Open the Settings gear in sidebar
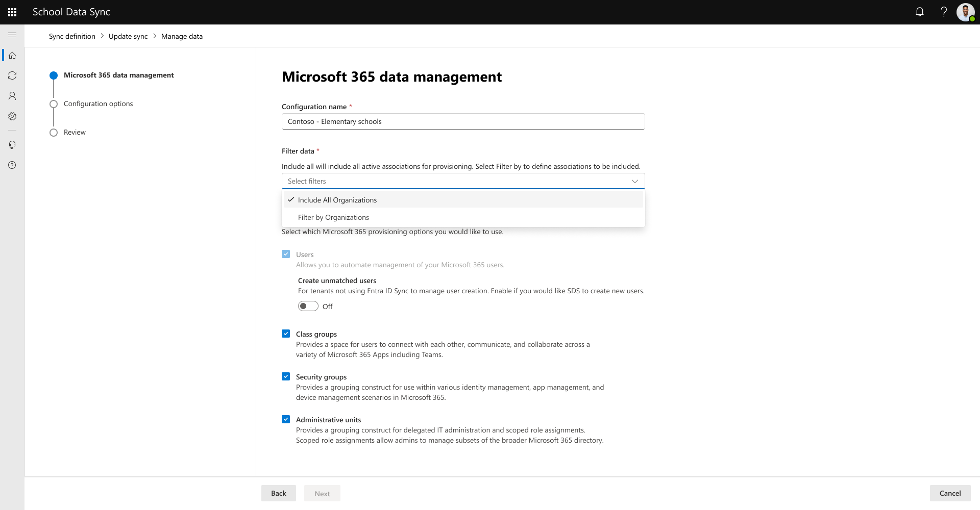 12,116
